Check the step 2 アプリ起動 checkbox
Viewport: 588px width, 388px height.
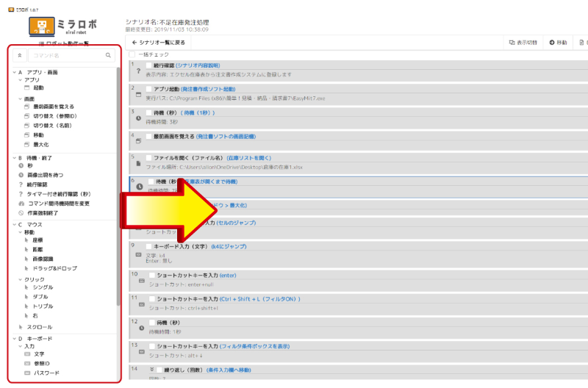tap(148, 89)
